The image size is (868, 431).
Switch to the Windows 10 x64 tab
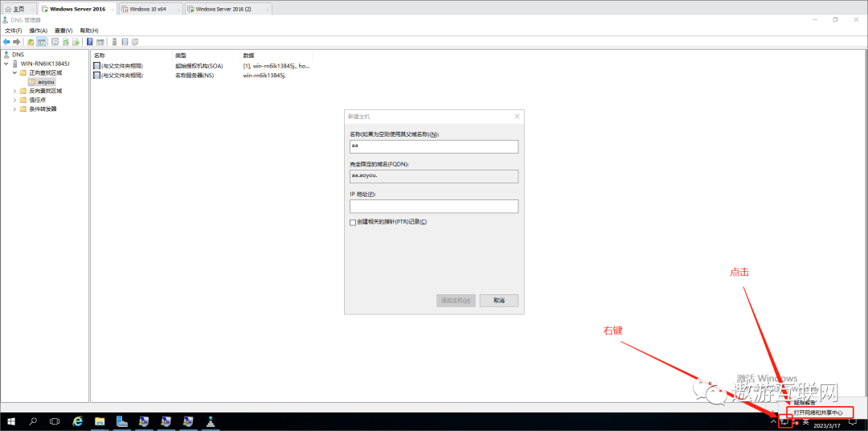pos(151,9)
